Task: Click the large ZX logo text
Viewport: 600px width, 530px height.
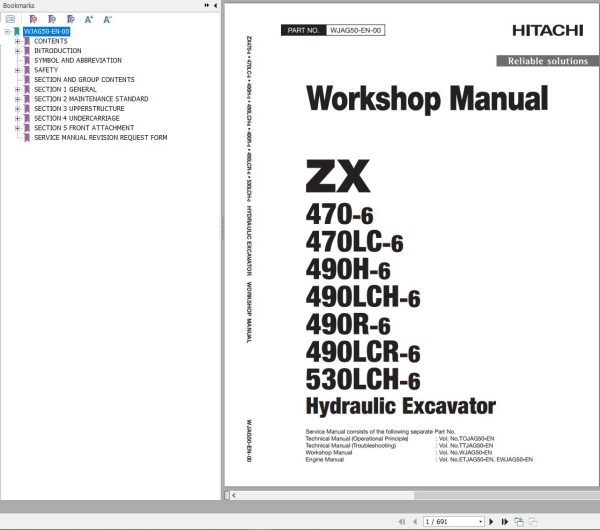Action: [x=338, y=176]
